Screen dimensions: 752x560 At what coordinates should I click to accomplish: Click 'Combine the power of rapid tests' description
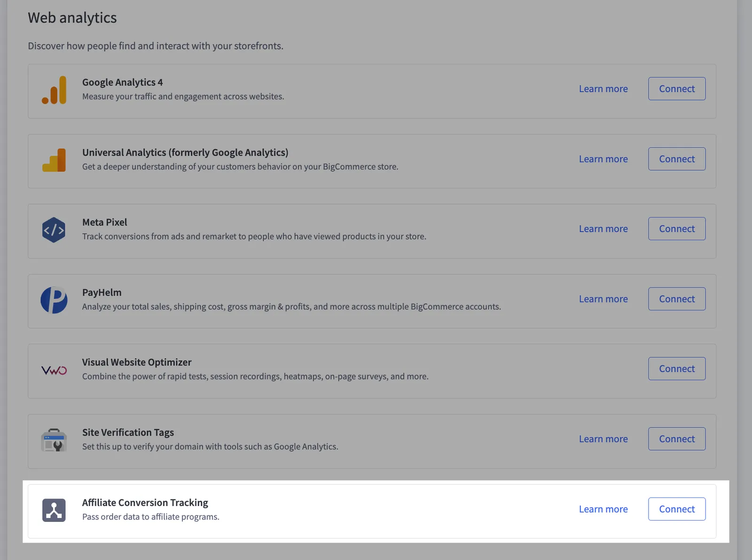[x=255, y=376]
